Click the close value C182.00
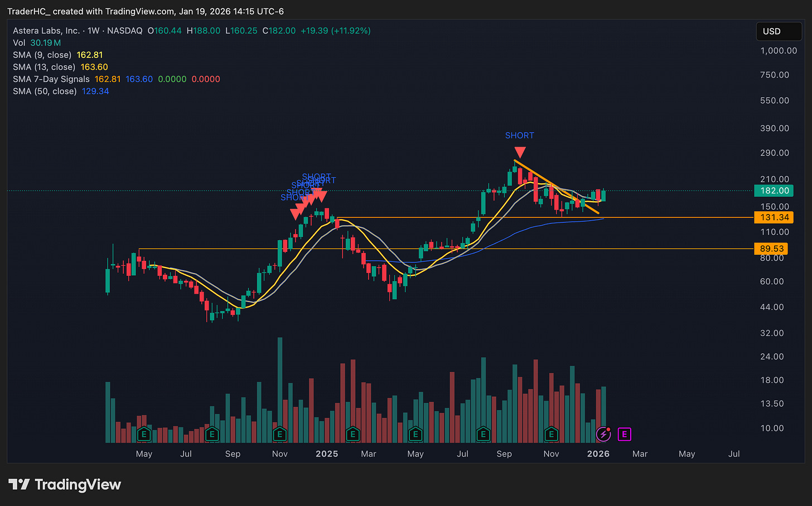This screenshot has height=506, width=812. pos(279,31)
